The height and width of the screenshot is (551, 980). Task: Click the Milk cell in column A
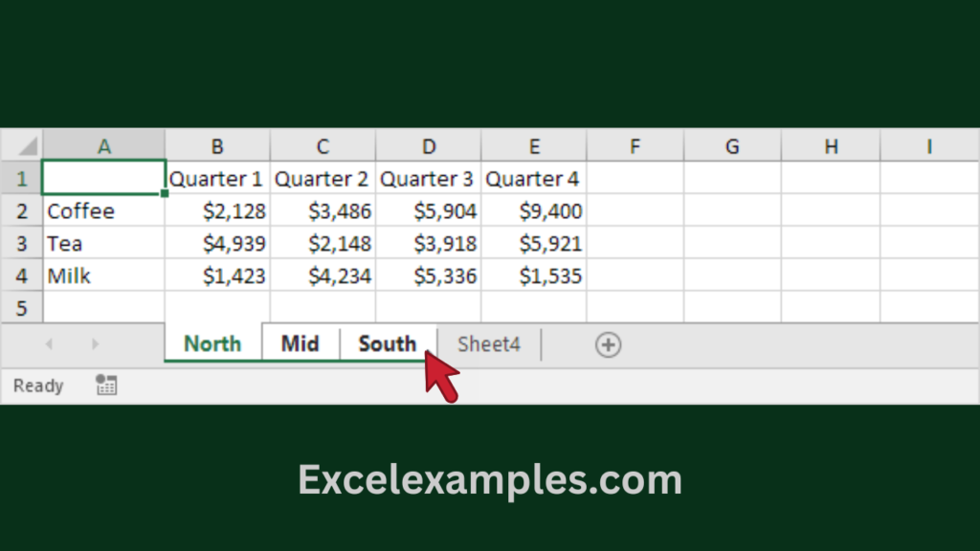pyautogui.click(x=104, y=276)
